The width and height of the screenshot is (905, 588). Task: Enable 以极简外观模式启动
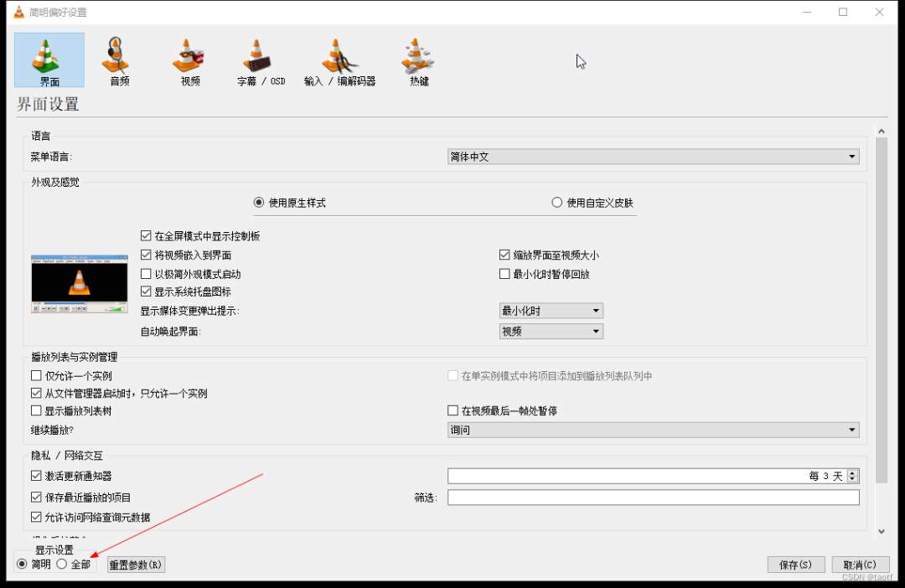tap(147, 273)
